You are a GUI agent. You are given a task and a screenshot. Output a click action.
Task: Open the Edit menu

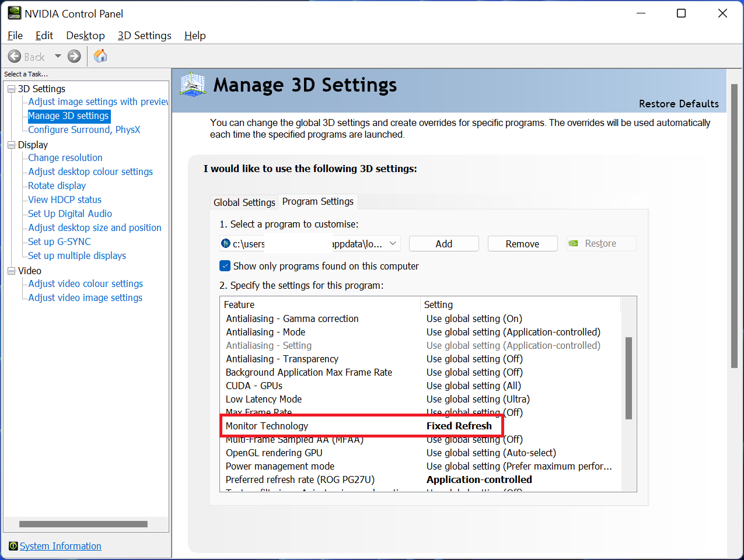44,36
